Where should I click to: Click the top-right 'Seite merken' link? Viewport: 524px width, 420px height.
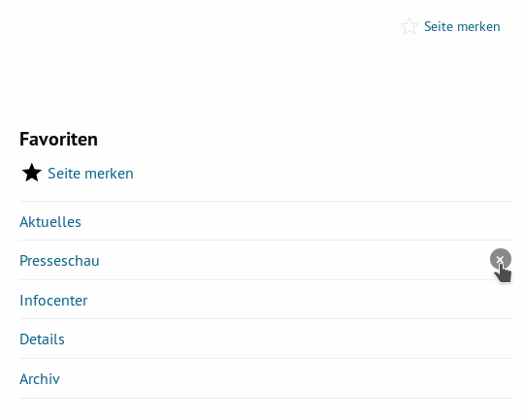tap(462, 26)
